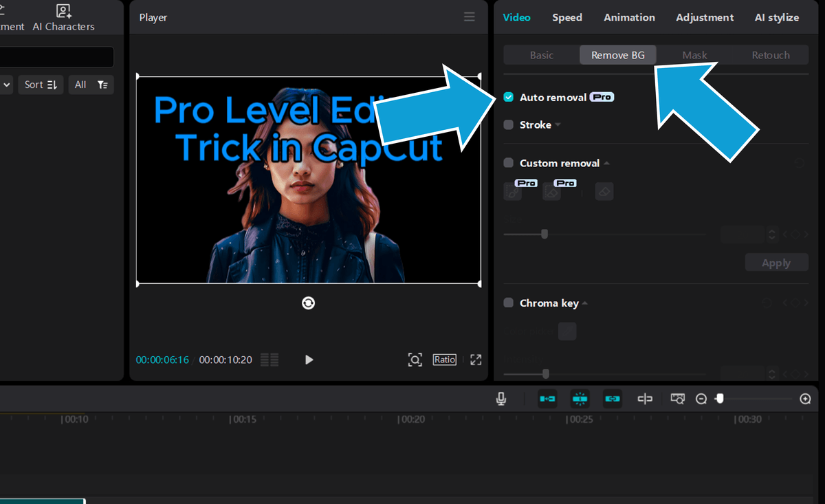825x504 pixels.
Task: Go to the Animation tab
Action: click(629, 18)
